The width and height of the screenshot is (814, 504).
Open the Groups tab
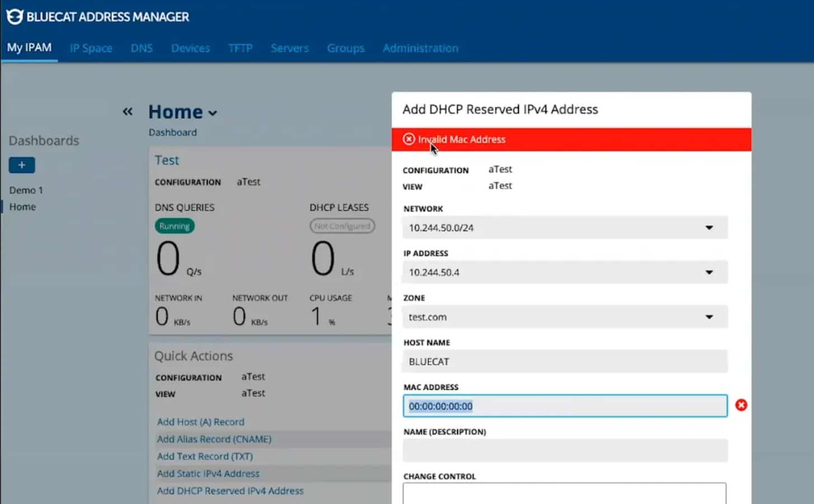pyautogui.click(x=346, y=48)
